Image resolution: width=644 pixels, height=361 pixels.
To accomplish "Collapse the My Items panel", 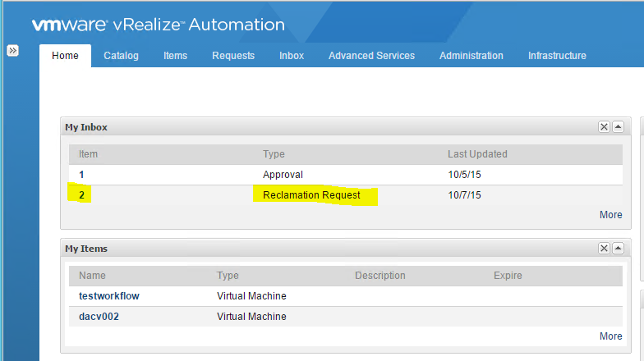I will (618, 248).
